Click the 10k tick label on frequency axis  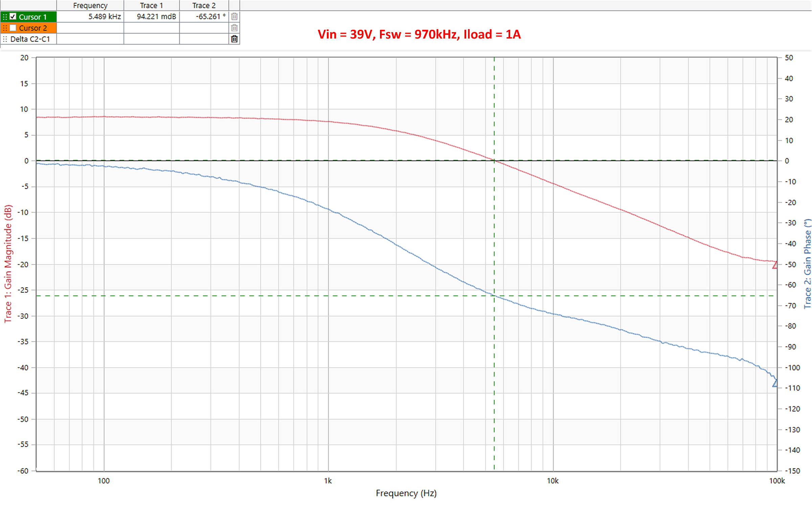pyautogui.click(x=553, y=481)
